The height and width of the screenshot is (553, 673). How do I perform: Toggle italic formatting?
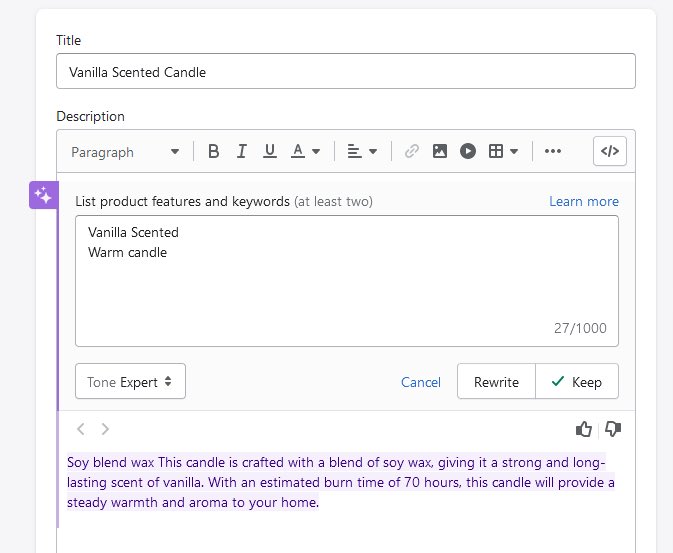click(242, 151)
